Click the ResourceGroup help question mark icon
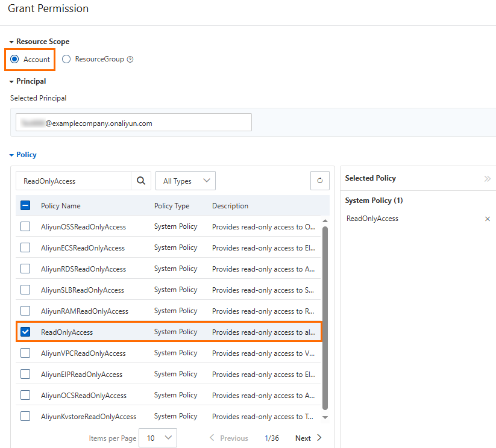Viewport: 496px width, 448px height. pos(130,60)
